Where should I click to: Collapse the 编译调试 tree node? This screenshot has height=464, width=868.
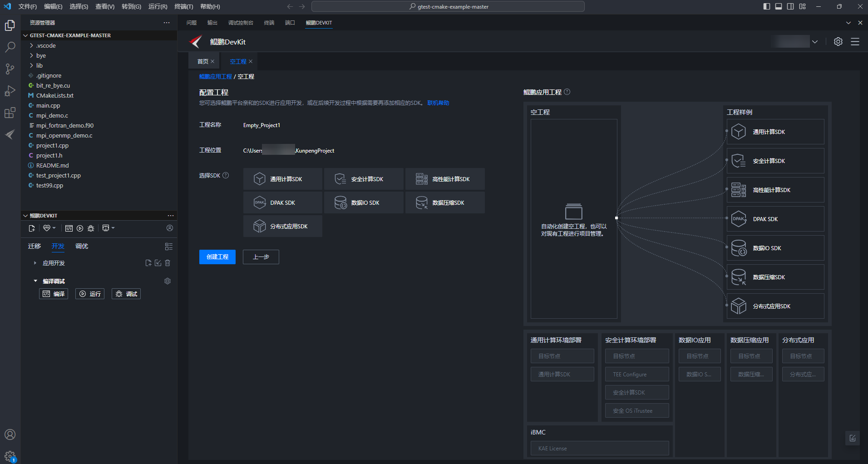pos(35,281)
